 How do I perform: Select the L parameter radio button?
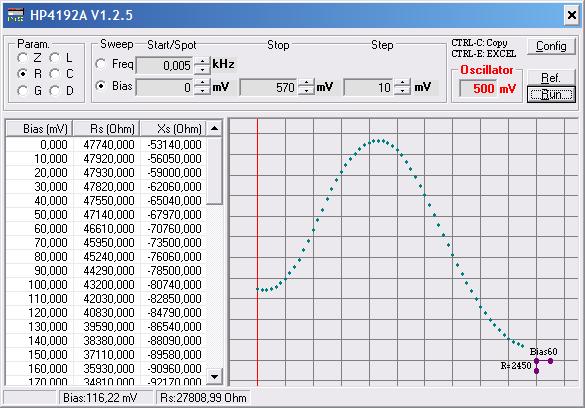(x=55, y=58)
